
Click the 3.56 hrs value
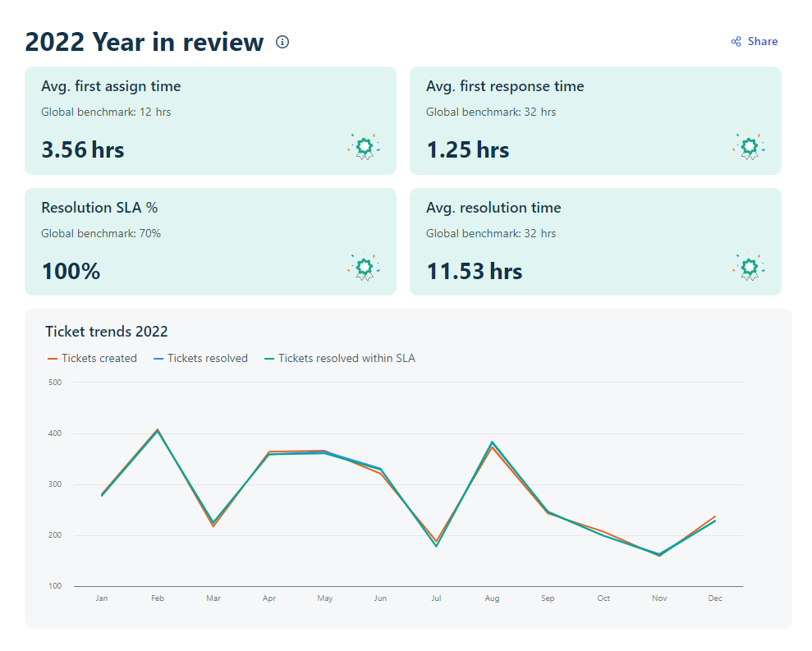pyautogui.click(x=83, y=149)
